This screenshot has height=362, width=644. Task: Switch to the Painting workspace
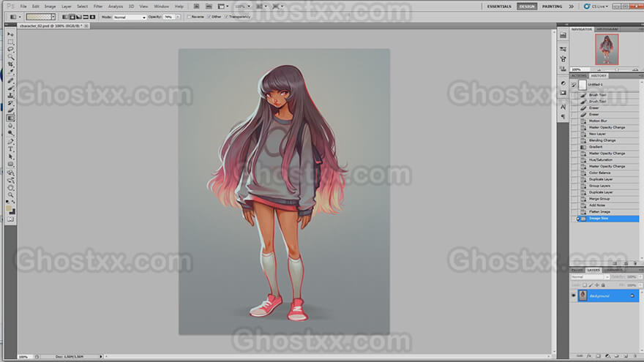pyautogui.click(x=552, y=7)
